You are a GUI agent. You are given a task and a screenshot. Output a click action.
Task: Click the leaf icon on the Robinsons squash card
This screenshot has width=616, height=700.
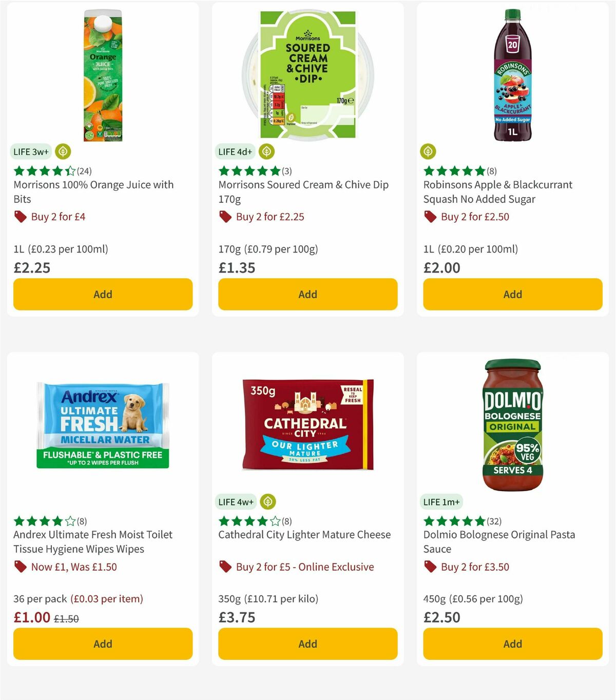pyautogui.click(x=428, y=151)
